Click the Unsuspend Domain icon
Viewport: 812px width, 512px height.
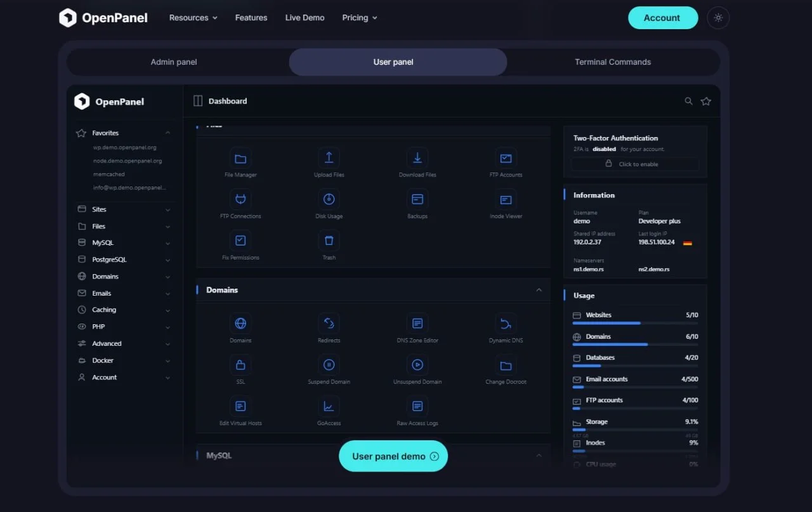click(417, 365)
